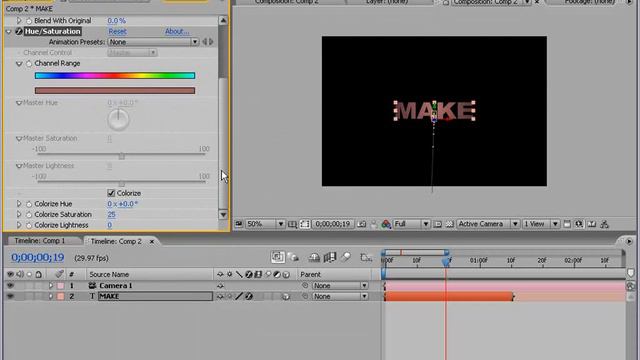Toggle the Transparency Grid icon

(x=449, y=224)
